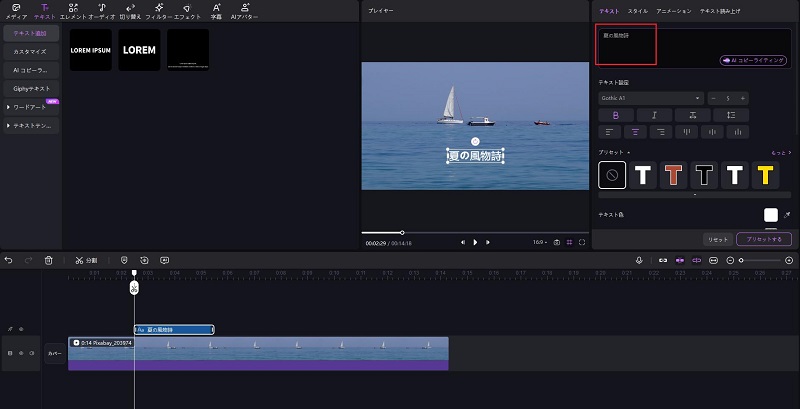Click the microphone voiceover icon
The image size is (800, 409).
(638, 260)
